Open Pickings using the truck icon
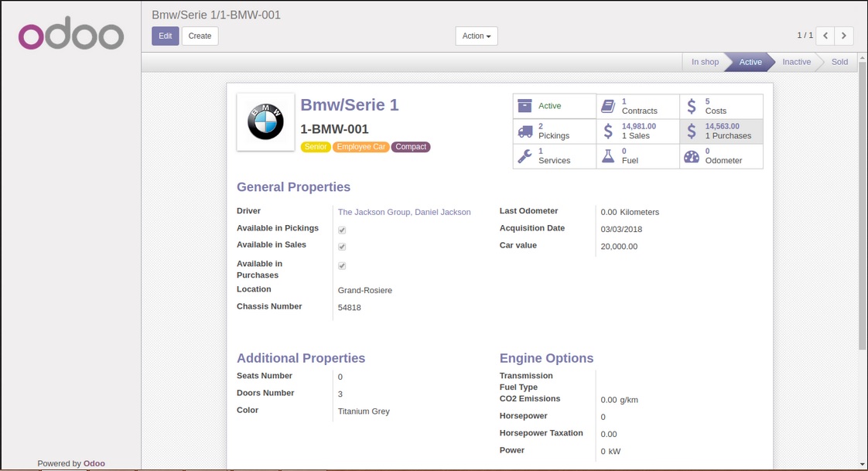This screenshot has width=868, height=471. 525,131
